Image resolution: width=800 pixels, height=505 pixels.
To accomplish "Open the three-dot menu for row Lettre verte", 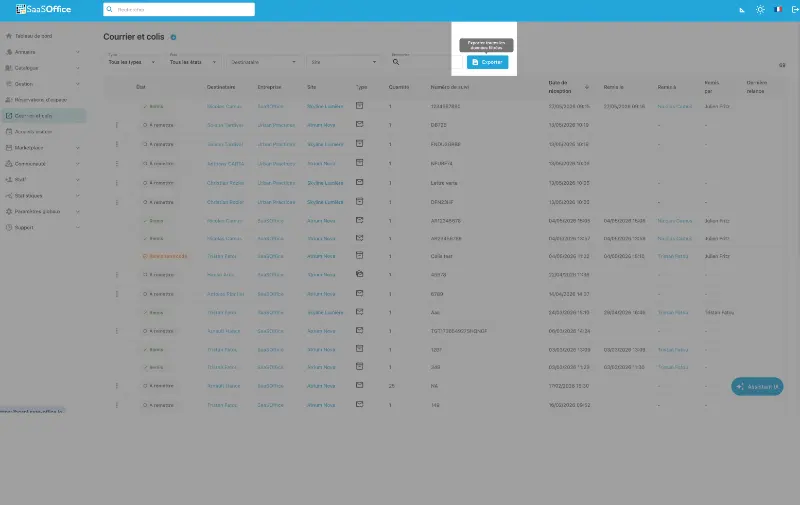I will 117,183.
